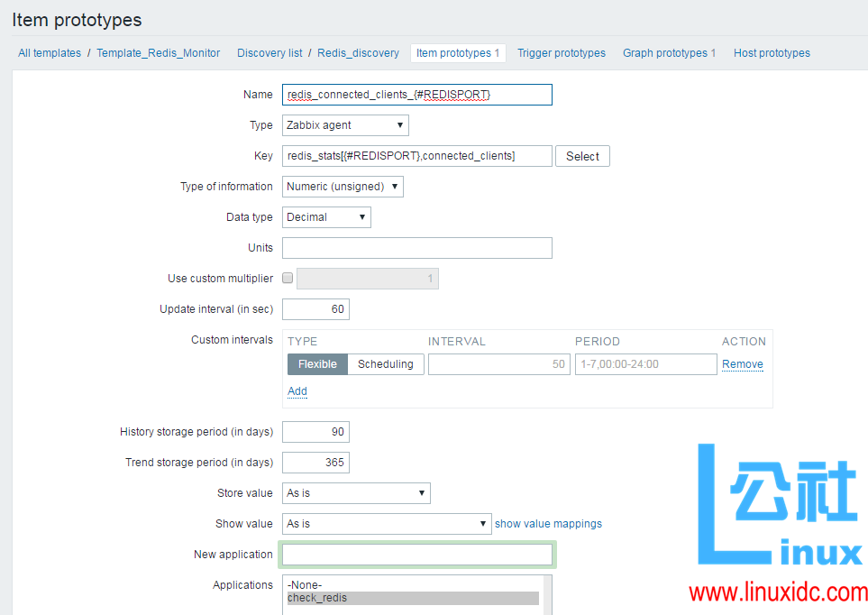This screenshot has height=615, width=868.
Task: Focus the New application input field
Action: coord(416,555)
